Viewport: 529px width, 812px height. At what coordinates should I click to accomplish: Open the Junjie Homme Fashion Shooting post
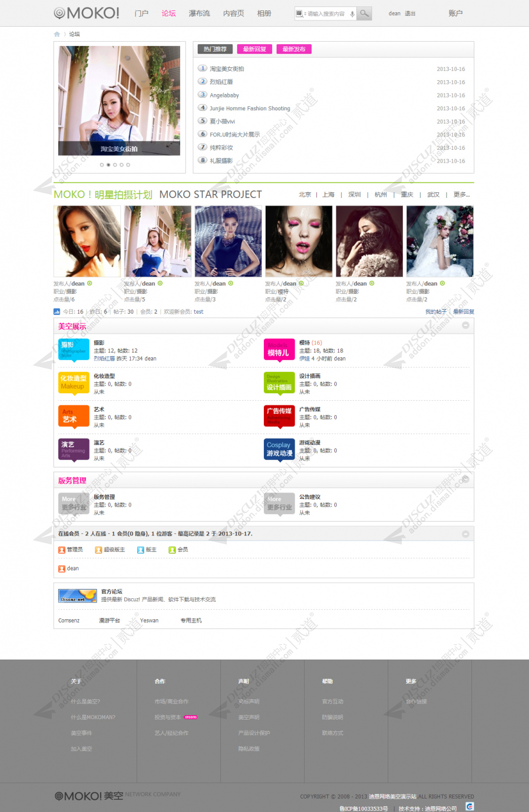pyautogui.click(x=250, y=109)
